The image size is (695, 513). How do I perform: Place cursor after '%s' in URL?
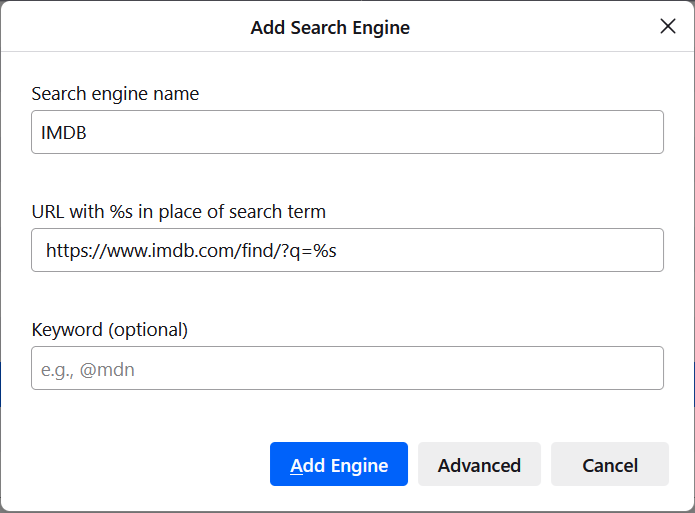(338, 251)
